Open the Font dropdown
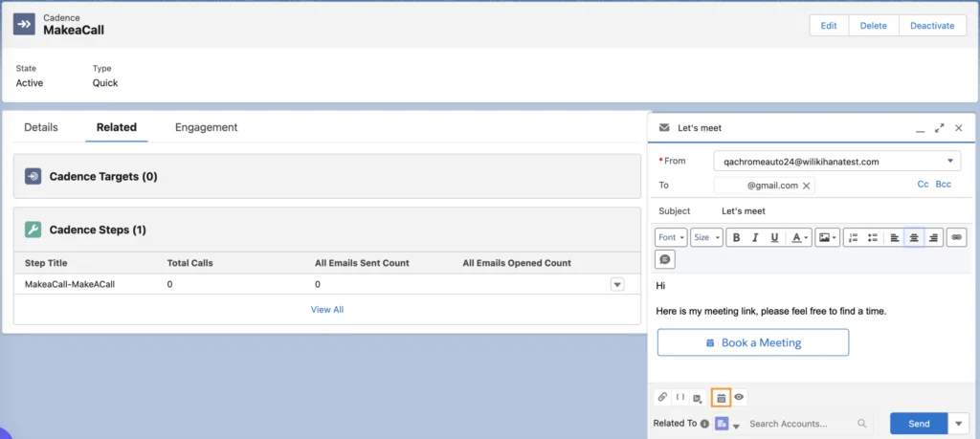 (x=671, y=237)
